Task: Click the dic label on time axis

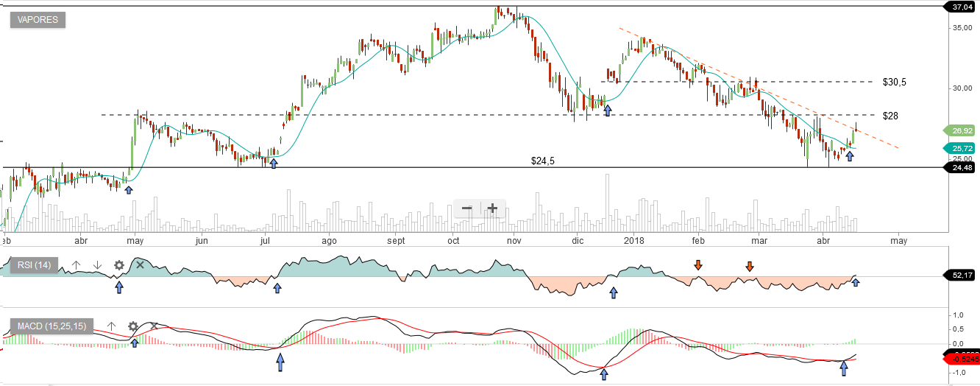Action: tap(578, 240)
